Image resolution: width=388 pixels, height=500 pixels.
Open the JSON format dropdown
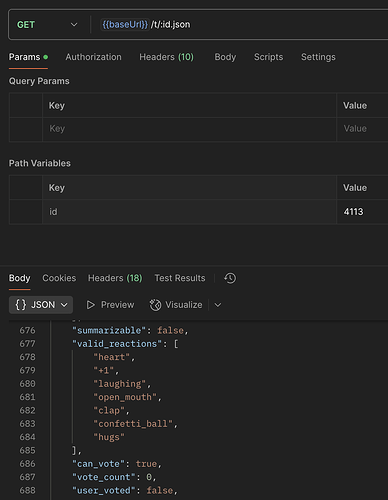pos(41,305)
